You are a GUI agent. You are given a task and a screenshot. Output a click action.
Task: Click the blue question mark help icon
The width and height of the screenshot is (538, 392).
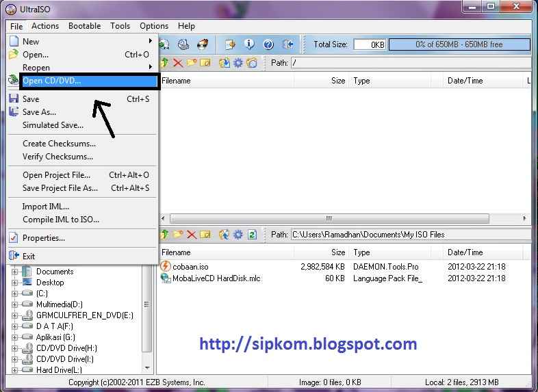268,44
